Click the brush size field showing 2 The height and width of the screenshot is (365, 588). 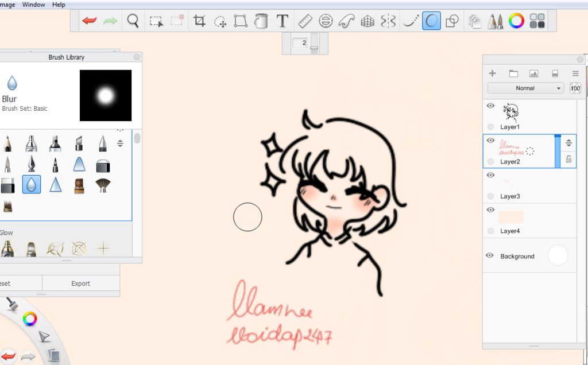(x=300, y=42)
